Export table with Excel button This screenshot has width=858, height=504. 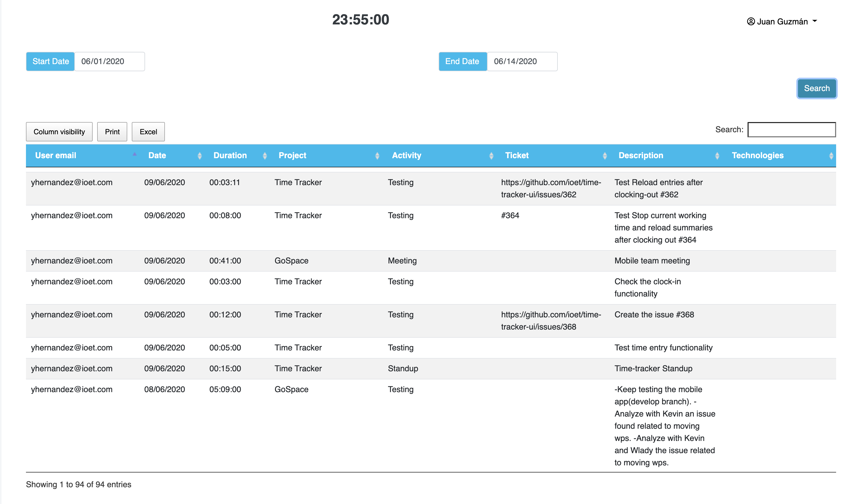click(x=148, y=132)
